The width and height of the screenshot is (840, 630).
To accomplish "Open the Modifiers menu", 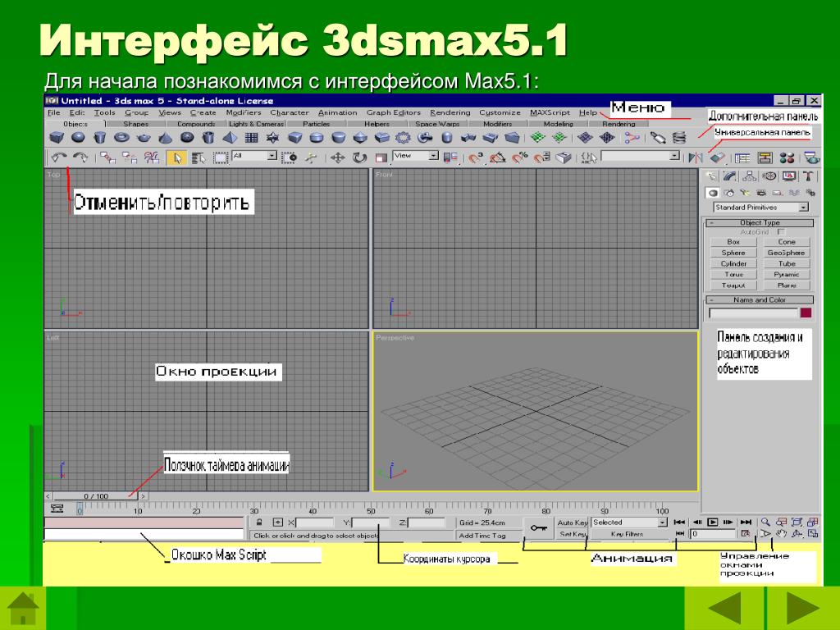I will point(243,112).
